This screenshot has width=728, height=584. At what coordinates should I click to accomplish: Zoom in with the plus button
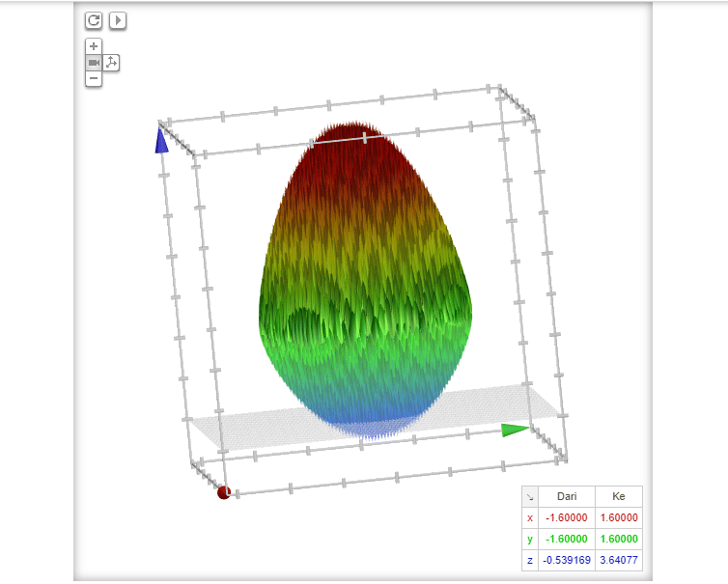[x=94, y=46]
